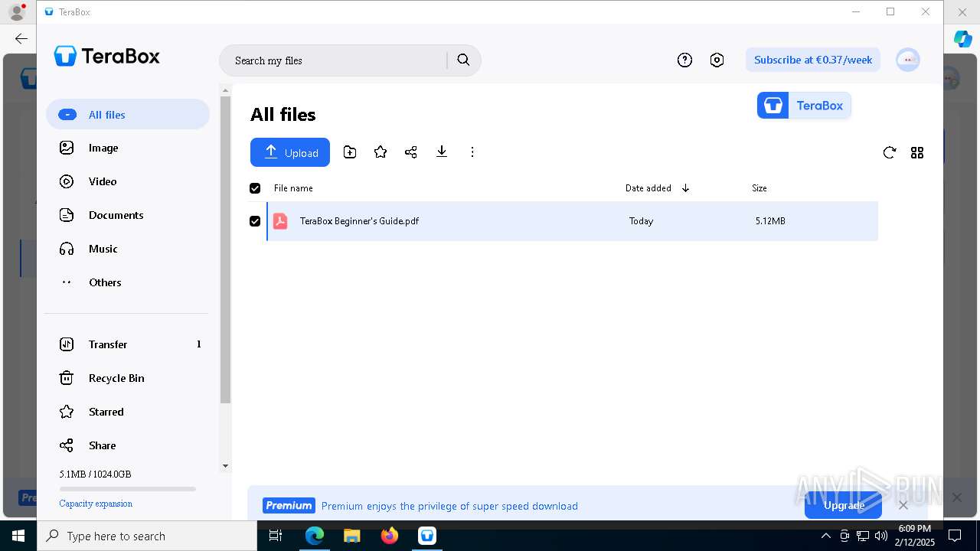980x551 pixels.
Task: Click Subscribe at €0.37/week button
Action: click(813, 60)
